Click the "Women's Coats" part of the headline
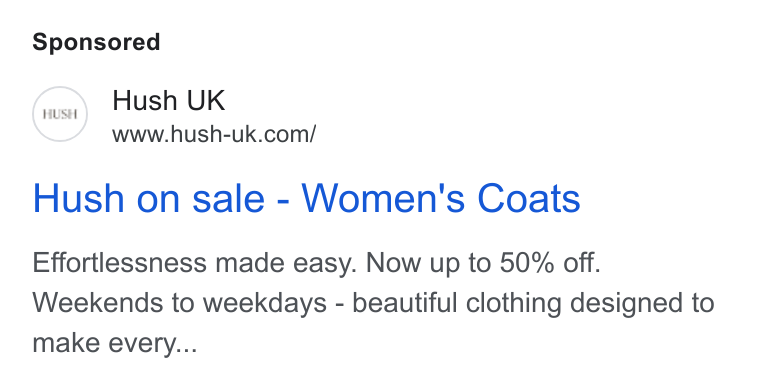The height and width of the screenshot is (386, 760). (x=441, y=198)
